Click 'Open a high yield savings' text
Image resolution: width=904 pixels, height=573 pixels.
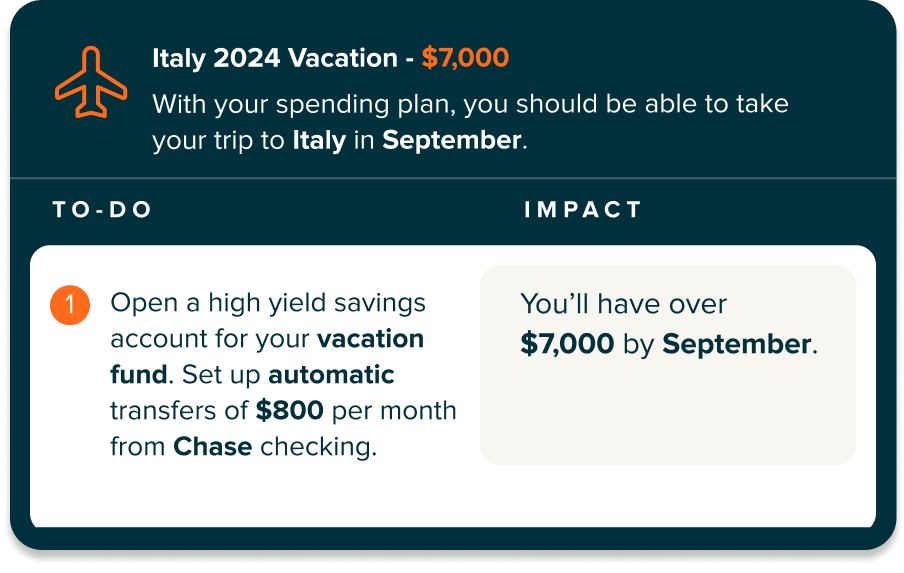point(267,303)
